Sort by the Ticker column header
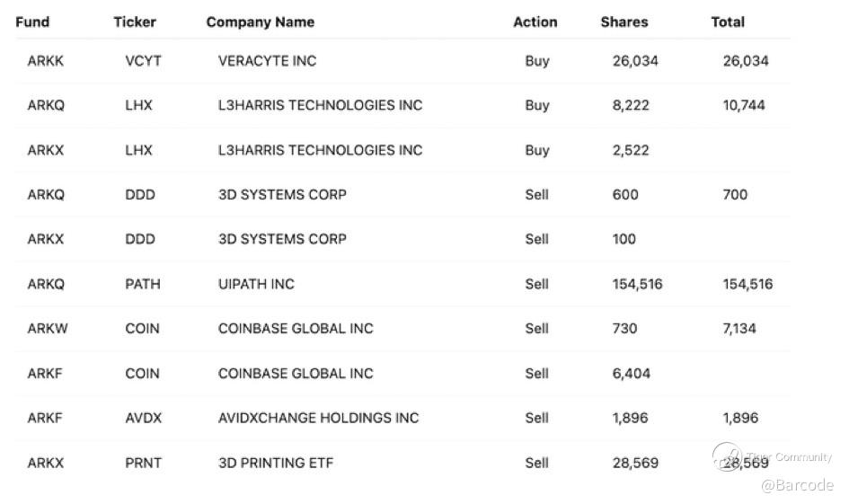This screenshot has height=504, width=849. 135,22
